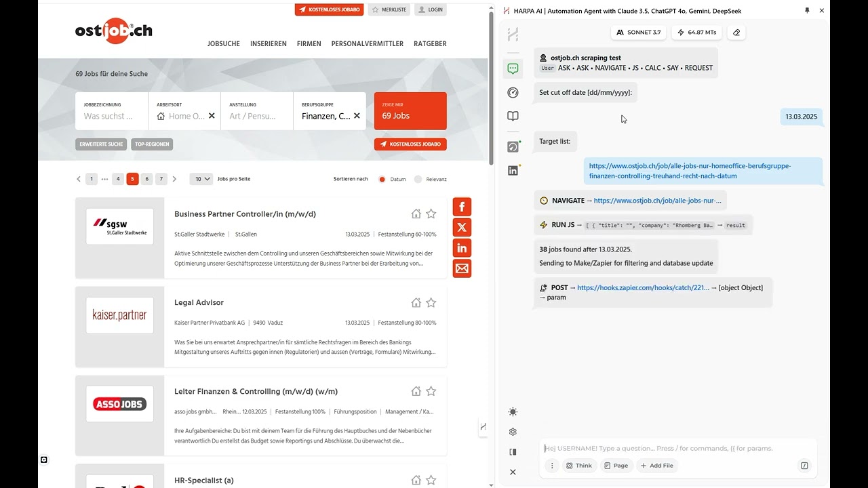Open slash commands button in chat input
This screenshot has width=868, height=488.
point(804,466)
